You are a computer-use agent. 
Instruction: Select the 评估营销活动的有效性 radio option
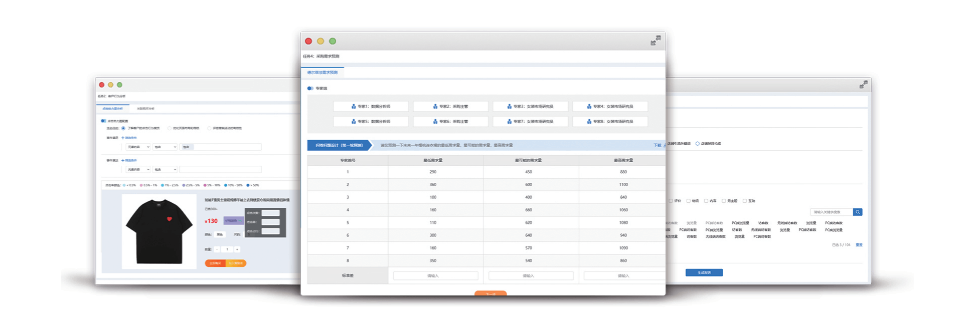pos(209,128)
